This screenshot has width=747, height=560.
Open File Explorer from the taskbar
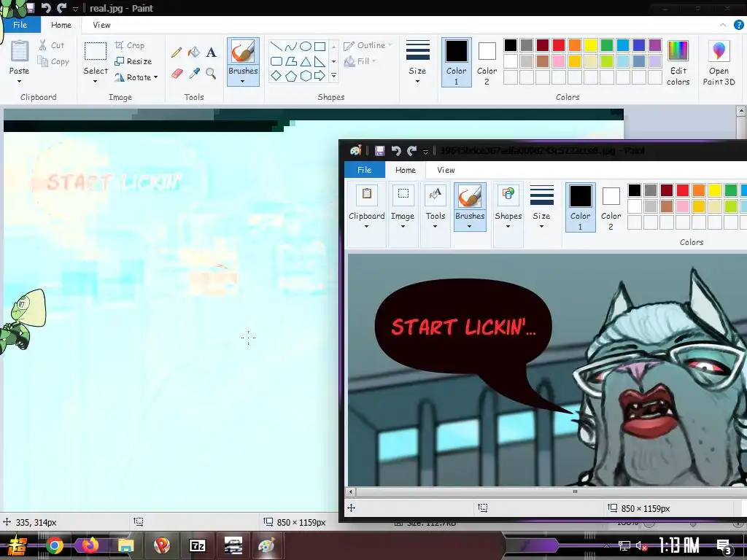click(x=125, y=545)
